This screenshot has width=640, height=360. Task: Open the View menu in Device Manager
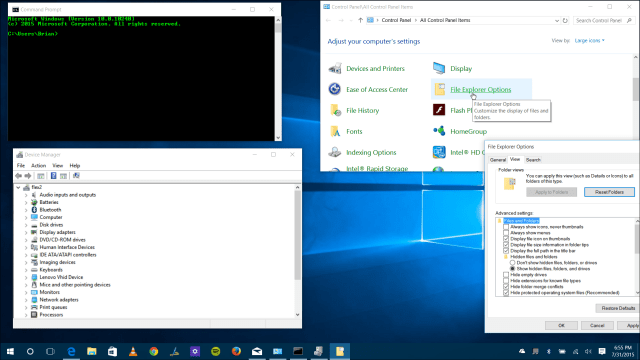(x=58, y=166)
